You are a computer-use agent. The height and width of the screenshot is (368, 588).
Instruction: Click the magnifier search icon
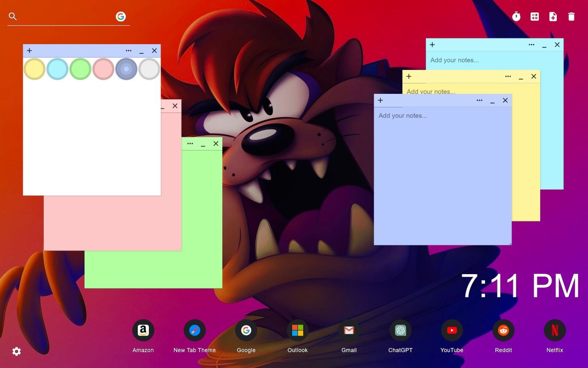pos(13,17)
